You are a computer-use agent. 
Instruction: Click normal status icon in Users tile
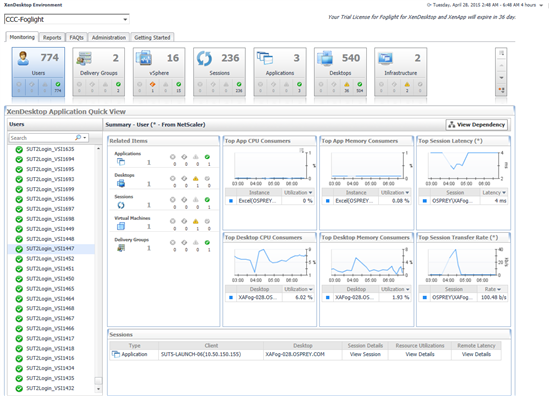pyautogui.click(x=58, y=85)
